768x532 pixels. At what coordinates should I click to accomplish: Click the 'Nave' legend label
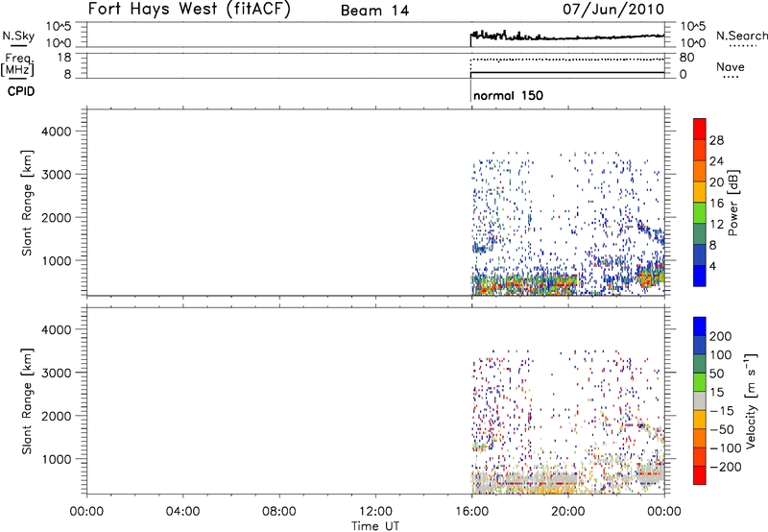[730, 66]
